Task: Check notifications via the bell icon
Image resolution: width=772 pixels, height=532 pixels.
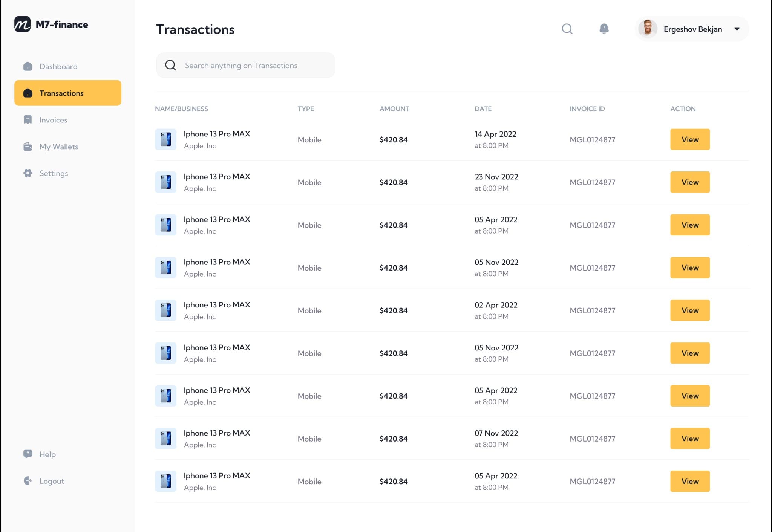Action: click(604, 29)
